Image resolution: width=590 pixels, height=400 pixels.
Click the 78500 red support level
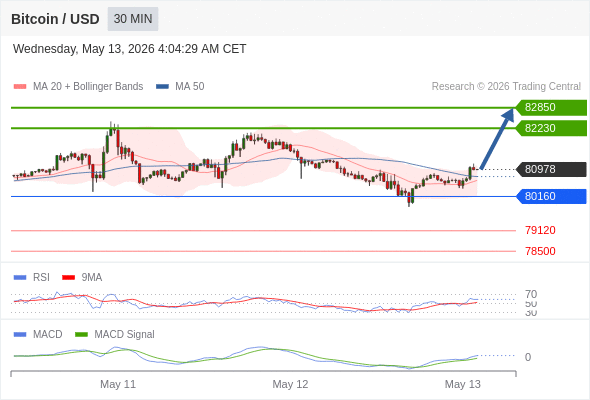tap(540, 251)
